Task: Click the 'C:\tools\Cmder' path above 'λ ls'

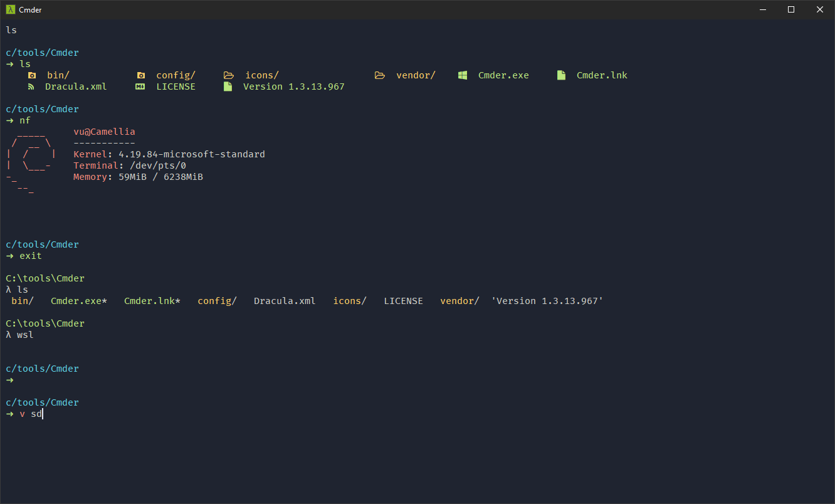Action: click(45, 278)
